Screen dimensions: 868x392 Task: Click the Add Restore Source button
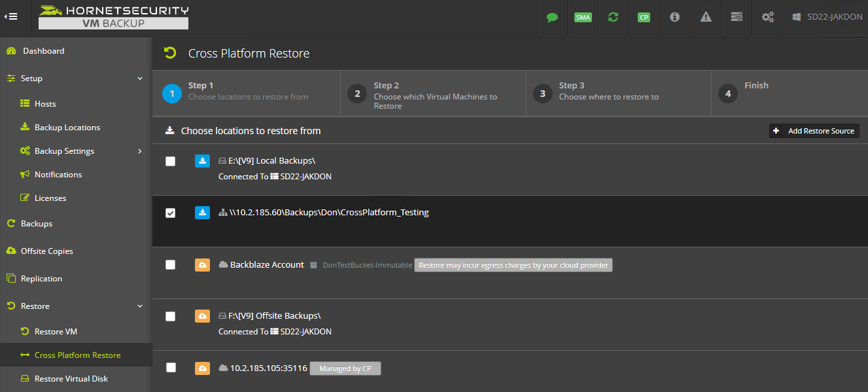point(814,131)
